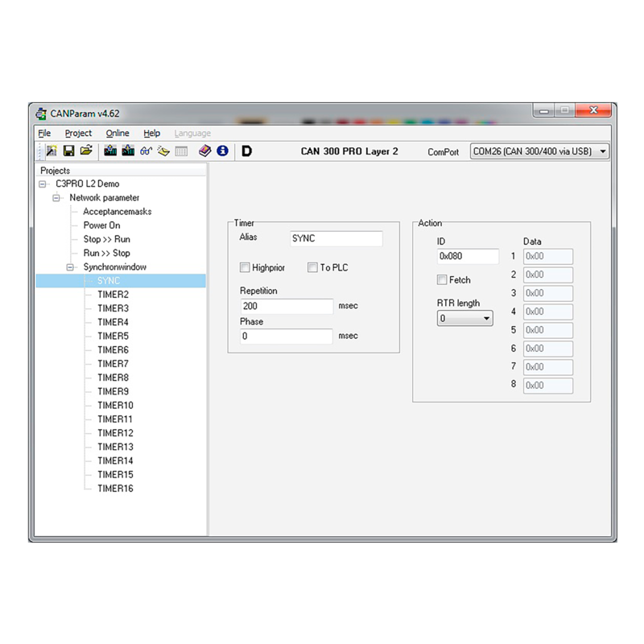Enable the To PLC checkbox
Image resolution: width=644 pixels, height=644 pixels.
[x=312, y=267]
